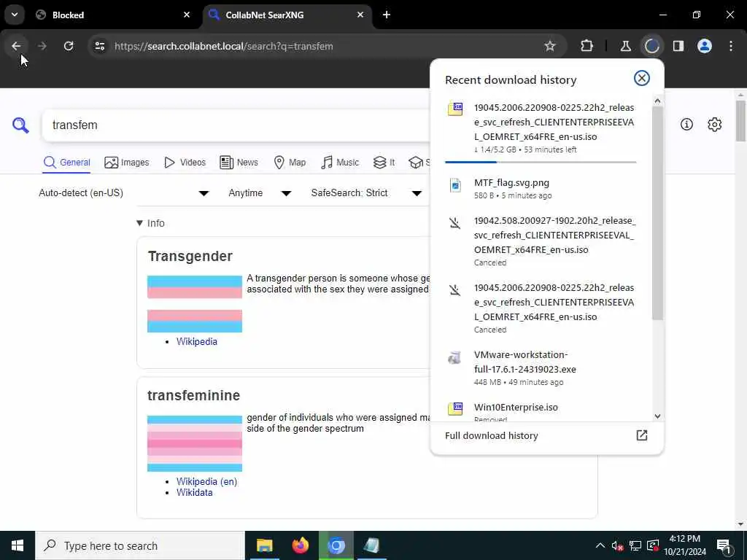
Task: Click the canceled 19042.508 20h2 ISO entry
Action: click(x=541, y=241)
